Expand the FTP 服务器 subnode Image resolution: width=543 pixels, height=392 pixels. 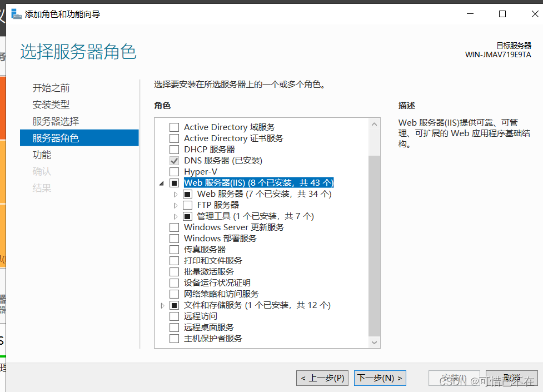[x=176, y=205]
